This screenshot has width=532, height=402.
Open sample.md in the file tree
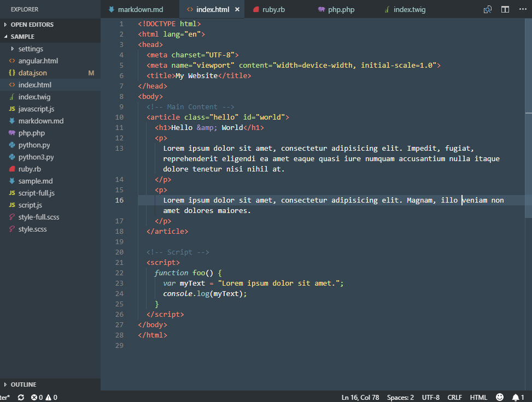click(x=50, y=181)
